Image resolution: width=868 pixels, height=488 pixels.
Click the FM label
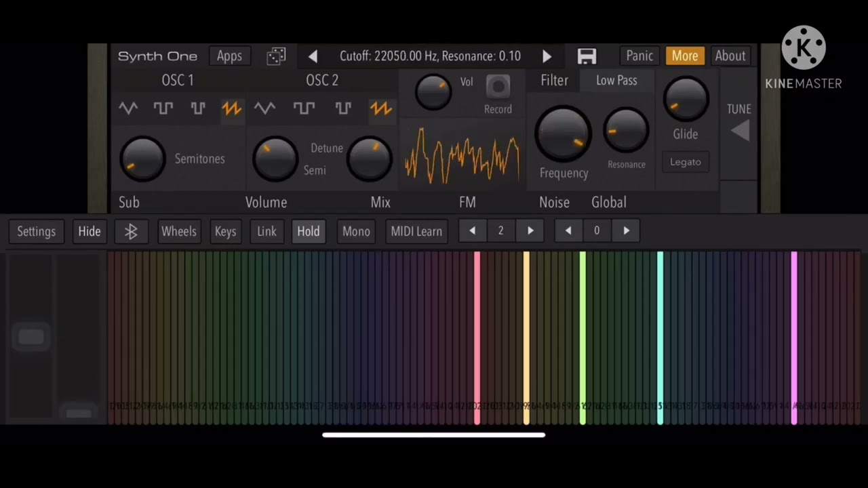(467, 202)
